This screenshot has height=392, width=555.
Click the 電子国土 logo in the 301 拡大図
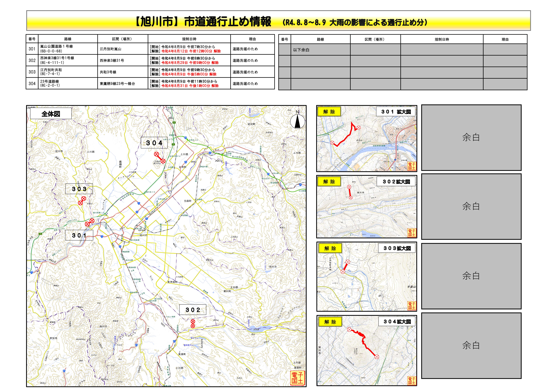click(412, 166)
